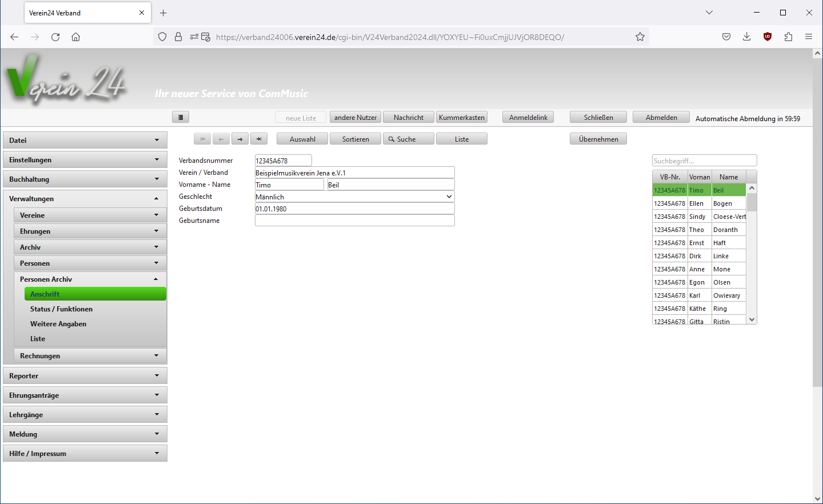Expand the Buchhaltung menu section
The width and height of the screenshot is (823, 504).
tap(85, 179)
